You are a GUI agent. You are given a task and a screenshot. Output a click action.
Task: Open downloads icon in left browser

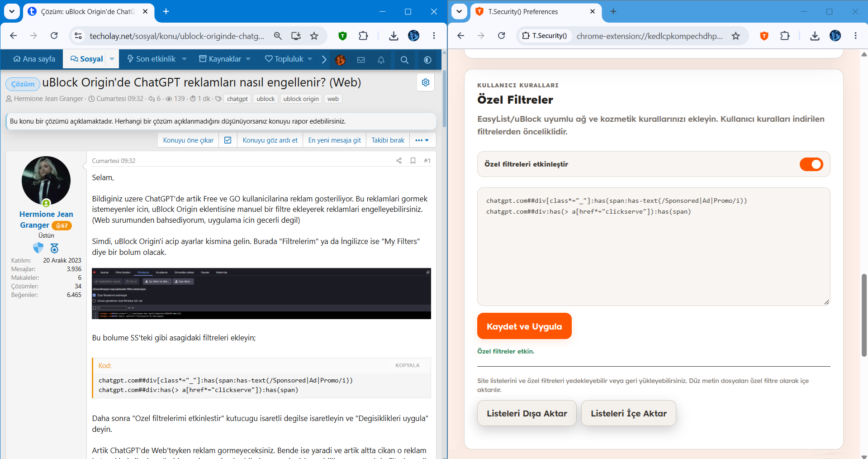point(394,36)
